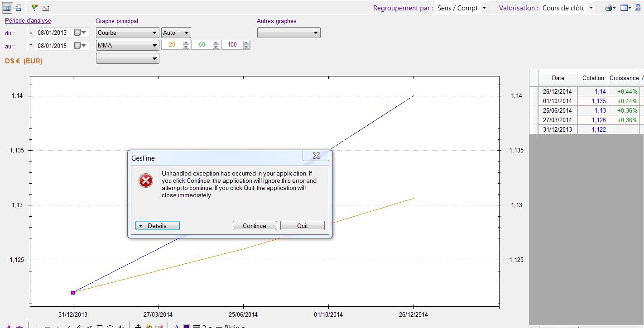The image size is (644, 328).
Task: Click the row selector of the 26/12/2014 row
Action: [533, 91]
